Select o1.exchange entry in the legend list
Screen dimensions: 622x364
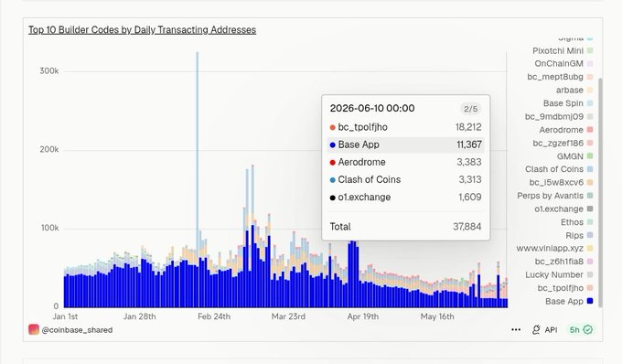(x=563, y=209)
